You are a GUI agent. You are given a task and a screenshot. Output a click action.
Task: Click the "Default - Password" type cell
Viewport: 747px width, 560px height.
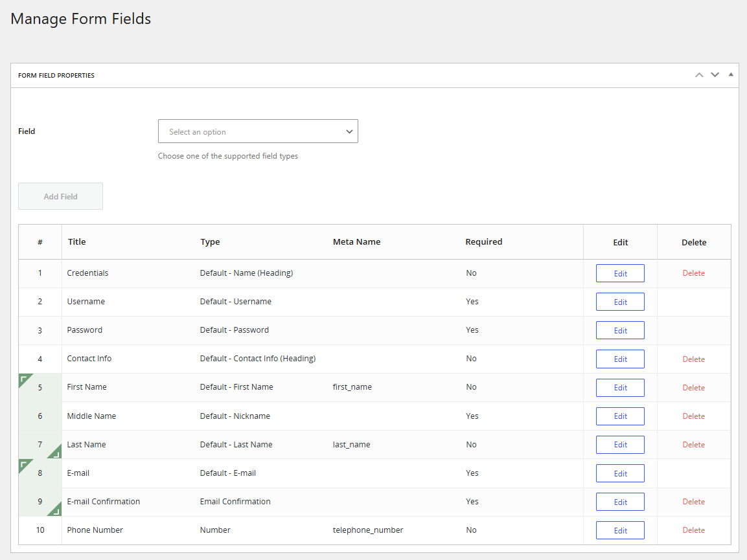point(235,330)
